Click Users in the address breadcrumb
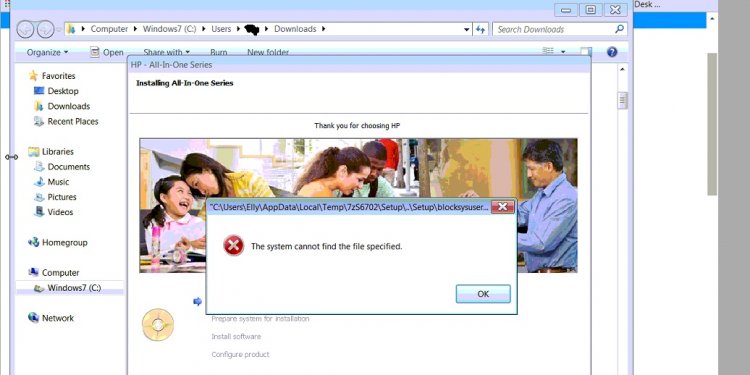 (x=221, y=29)
